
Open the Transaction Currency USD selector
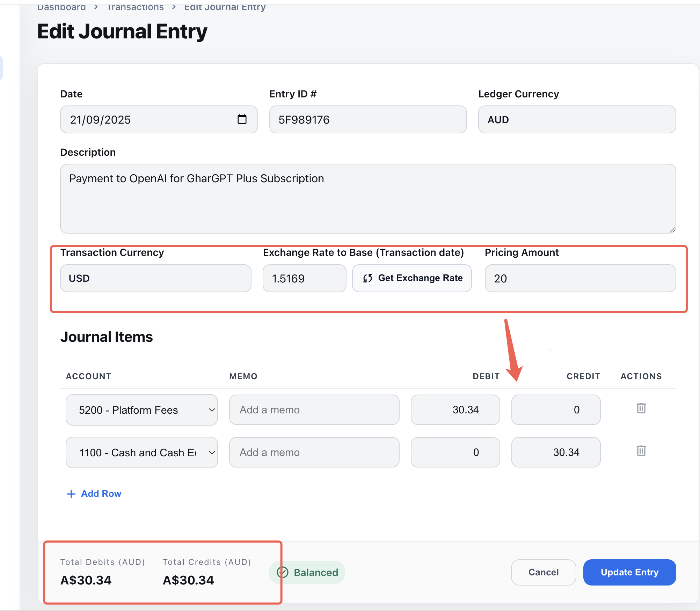(x=155, y=278)
